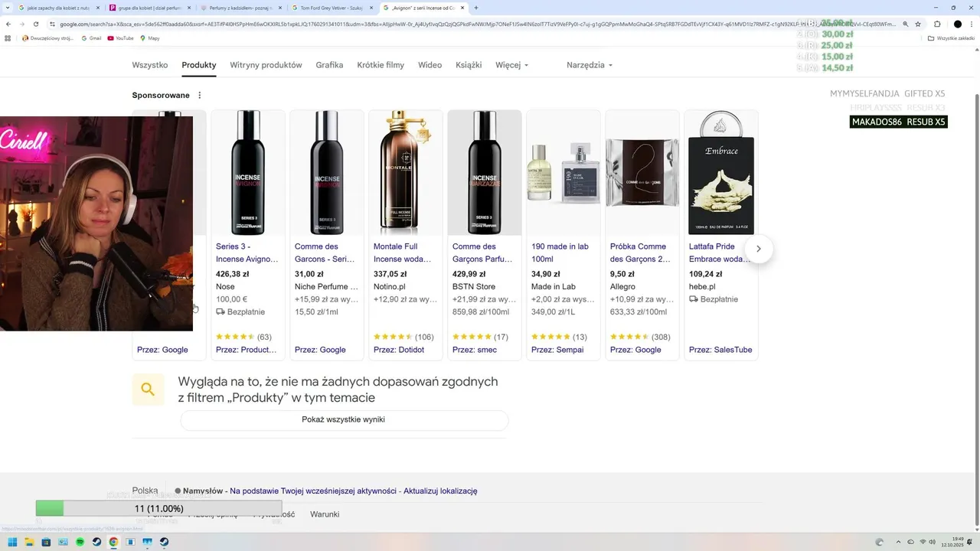Open the YouTube bookmark

point(121,37)
